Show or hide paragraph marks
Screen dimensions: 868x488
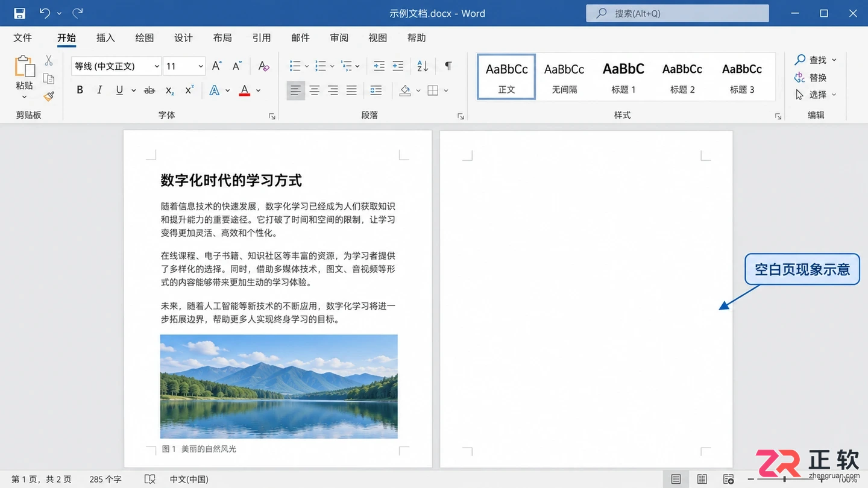(x=448, y=66)
